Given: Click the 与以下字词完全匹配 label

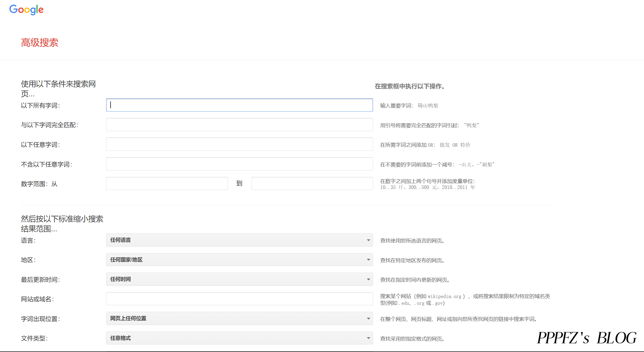Looking at the screenshot, I should pyautogui.click(x=50, y=125).
